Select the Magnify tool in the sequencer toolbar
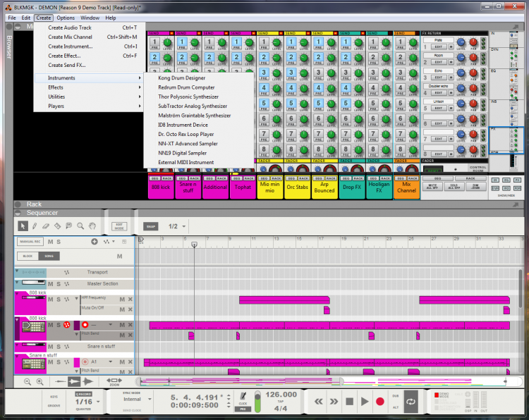The width and height of the screenshot is (529, 420). [80, 226]
